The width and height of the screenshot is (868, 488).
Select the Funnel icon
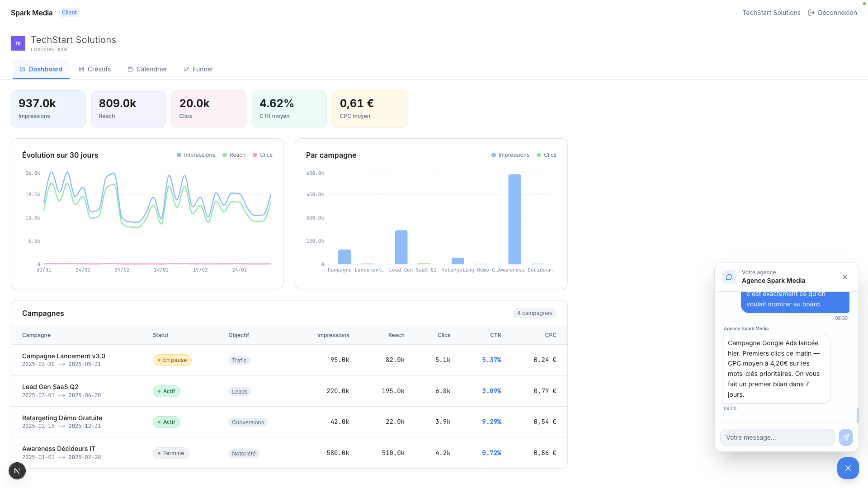[186, 69]
